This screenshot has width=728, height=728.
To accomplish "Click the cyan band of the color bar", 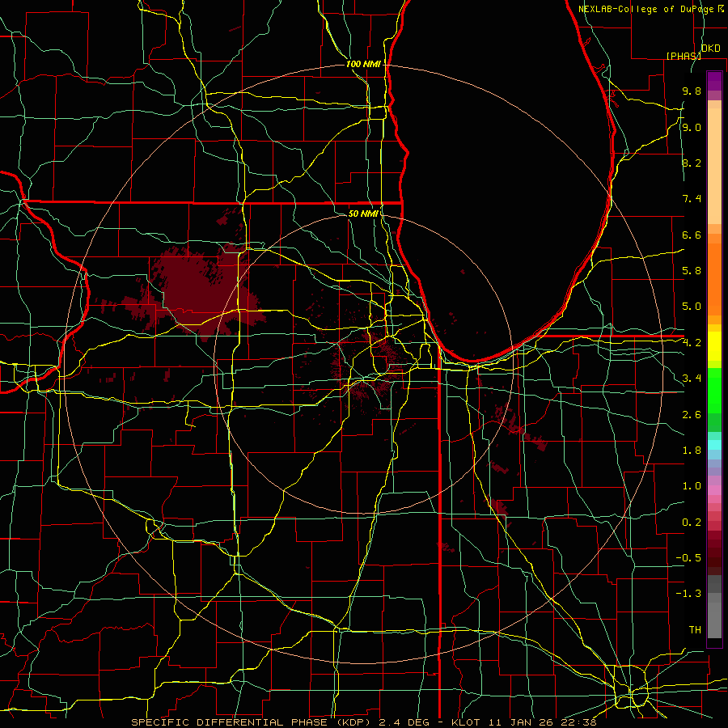I will (714, 445).
